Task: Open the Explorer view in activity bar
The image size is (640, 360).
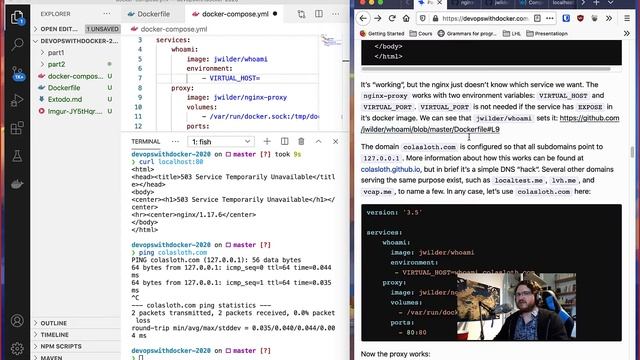Action: [17, 18]
